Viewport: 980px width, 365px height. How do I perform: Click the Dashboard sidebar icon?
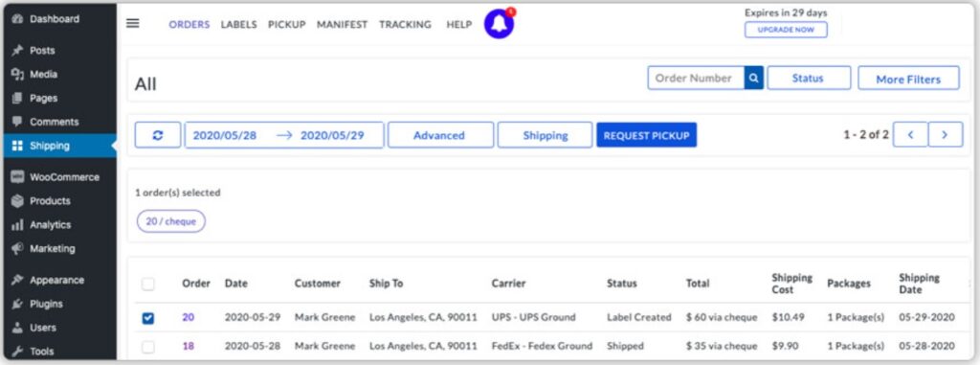17,19
